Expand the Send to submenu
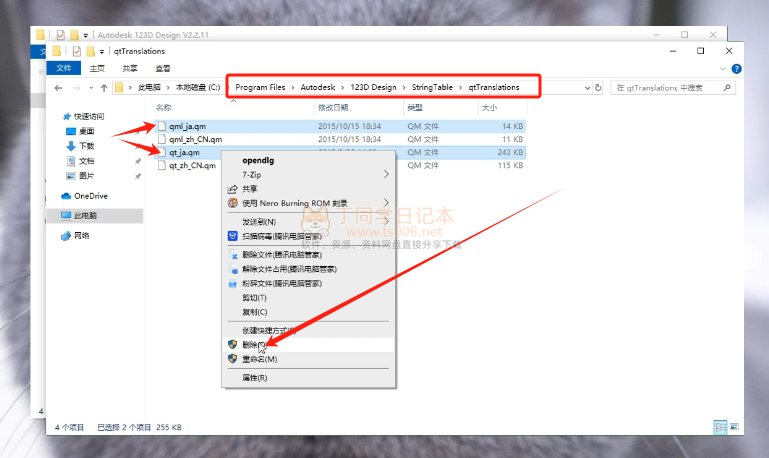769x458 pixels. [386, 222]
